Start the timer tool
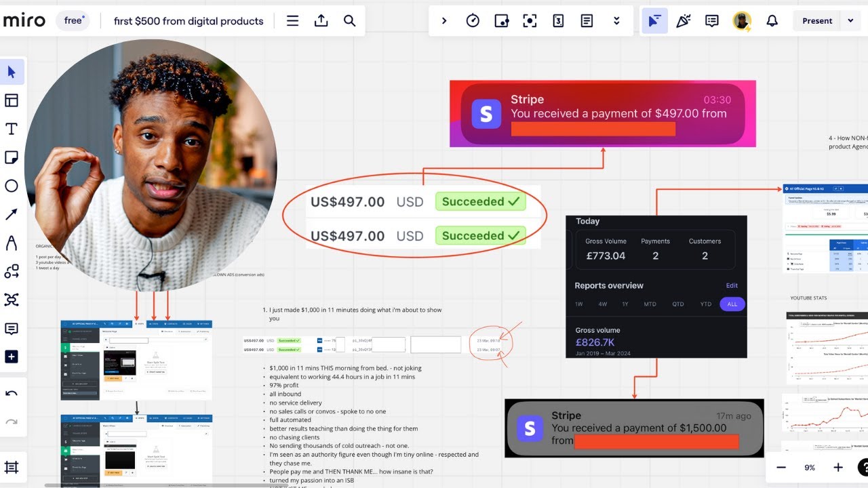 pyautogui.click(x=473, y=21)
